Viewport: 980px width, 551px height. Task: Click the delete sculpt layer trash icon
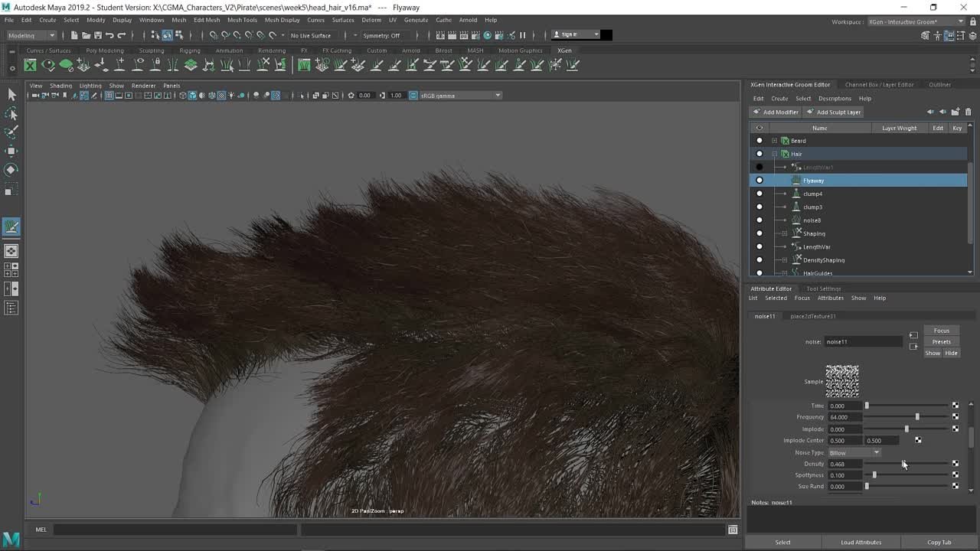(968, 112)
